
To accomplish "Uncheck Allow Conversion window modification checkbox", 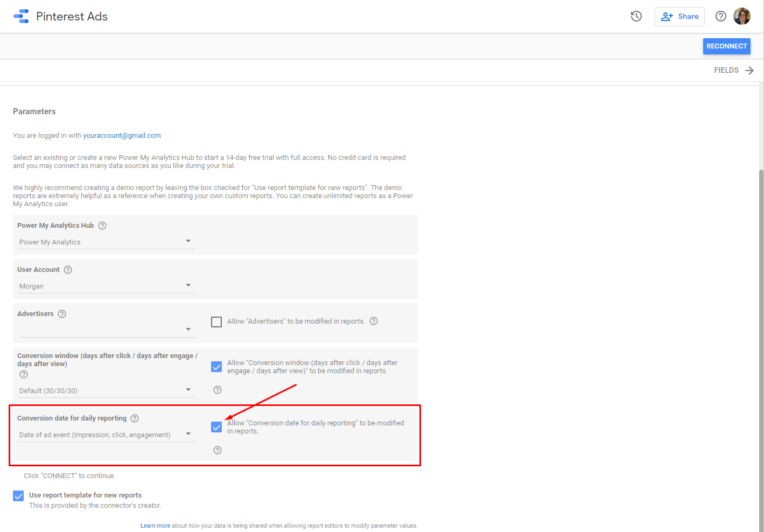I will pyautogui.click(x=216, y=367).
